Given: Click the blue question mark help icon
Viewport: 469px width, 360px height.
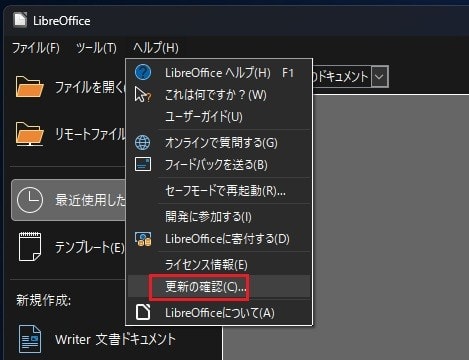Looking at the screenshot, I should click(x=143, y=72).
